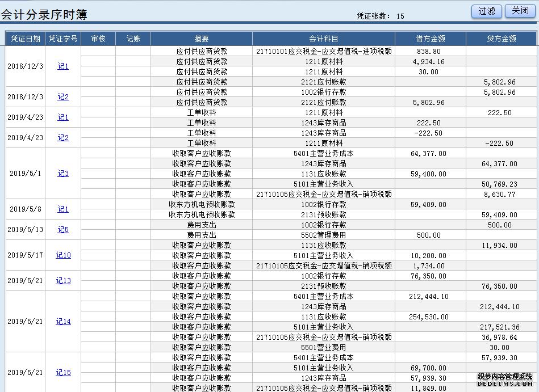Select the 21710101应交税金-应交增值税-进项税额 cell
The height and width of the screenshot is (392, 539).
pos(324,51)
